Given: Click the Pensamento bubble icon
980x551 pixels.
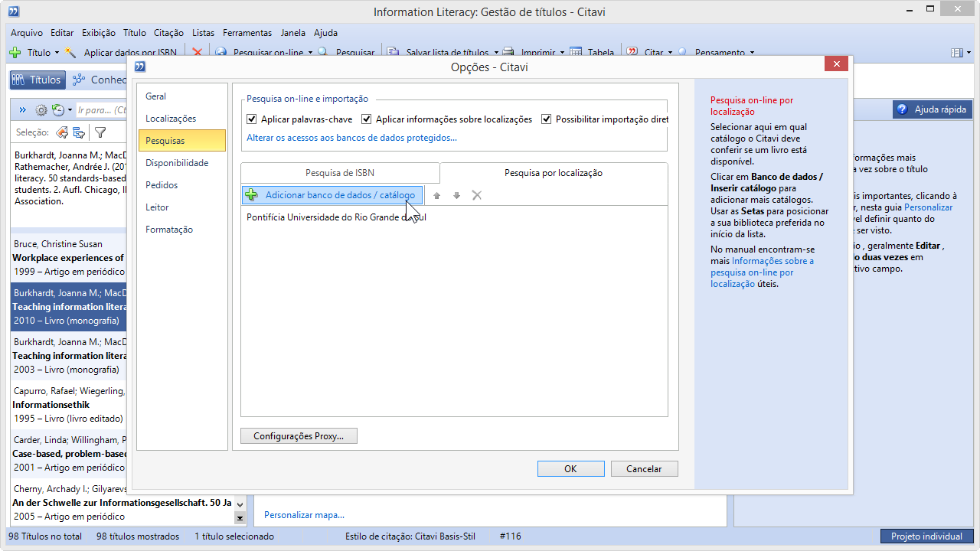Looking at the screenshot, I should [683, 53].
